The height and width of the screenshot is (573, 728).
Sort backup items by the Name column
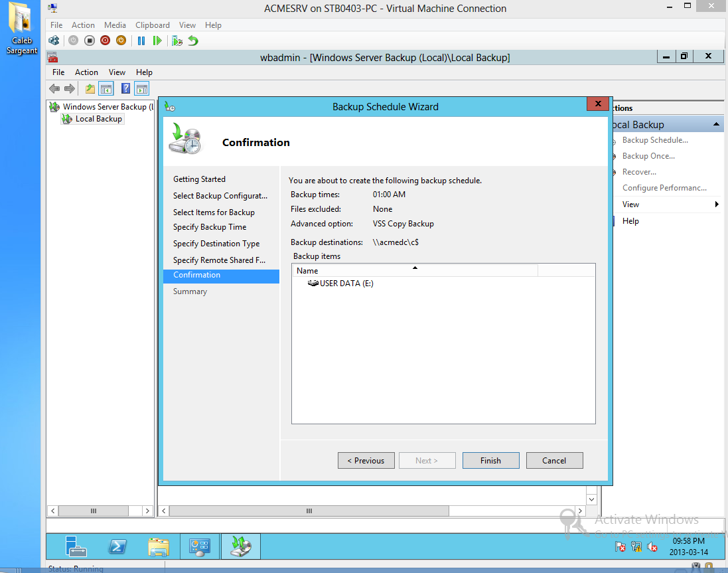[415, 270]
